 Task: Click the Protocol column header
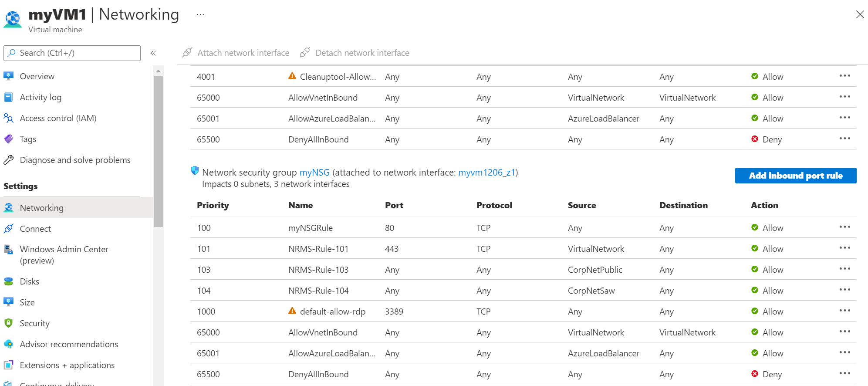pyautogui.click(x=494, y=205)
